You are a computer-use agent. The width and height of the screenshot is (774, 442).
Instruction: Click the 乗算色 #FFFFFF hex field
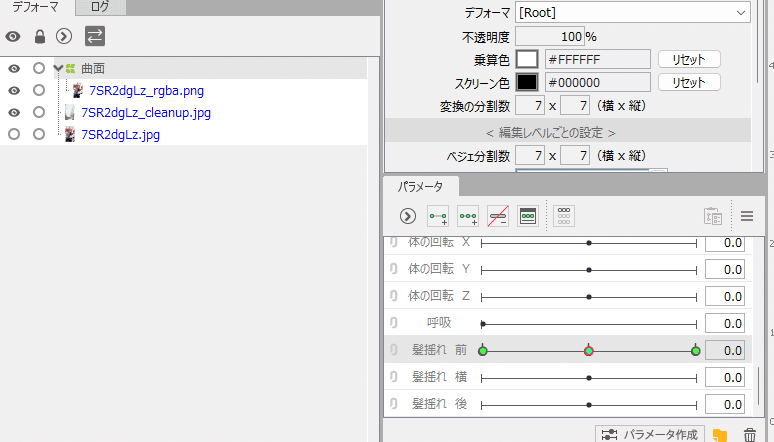(598, 59)
